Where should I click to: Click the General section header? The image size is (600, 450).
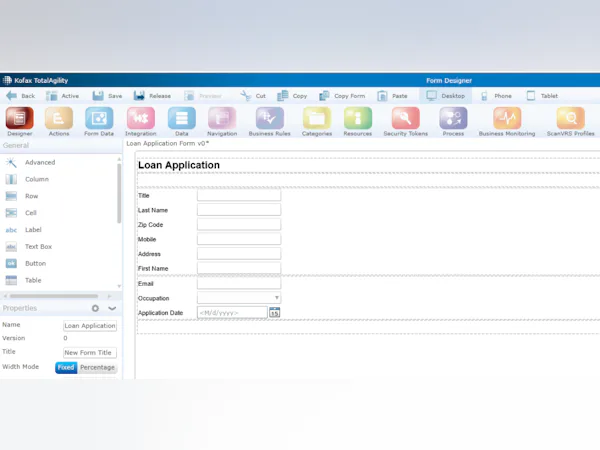(x=61, y=145)
